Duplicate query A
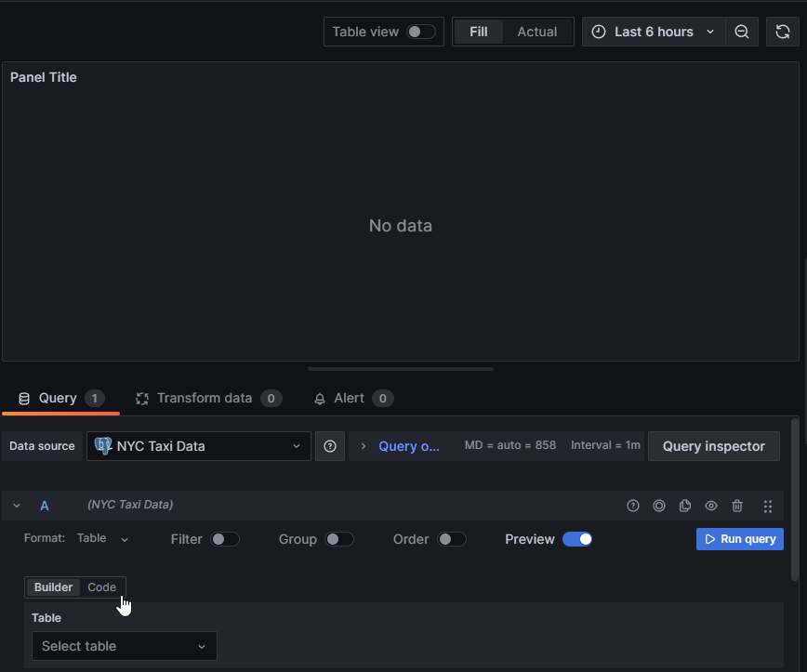Viewport: 807px width, 672px height. pyautogui.click(x=685, y=506)
